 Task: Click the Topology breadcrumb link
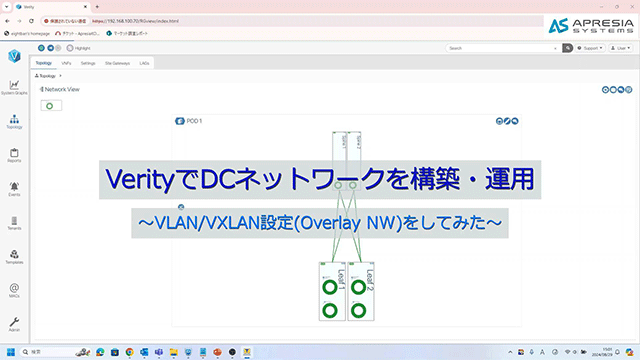46,76
